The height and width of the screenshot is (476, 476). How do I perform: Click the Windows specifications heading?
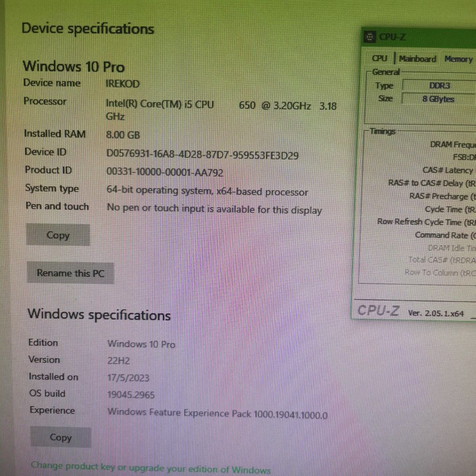click(99, 315)
